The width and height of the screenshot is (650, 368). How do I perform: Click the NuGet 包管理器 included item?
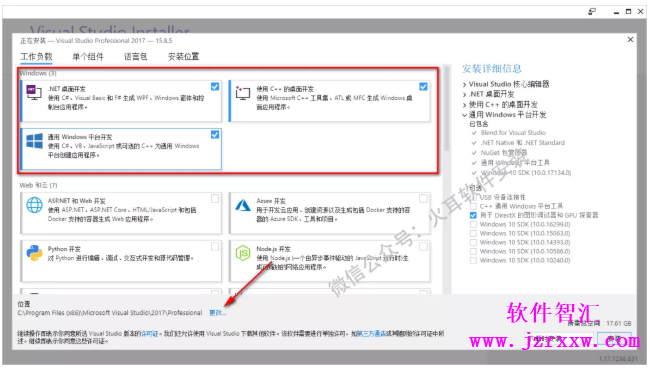pos(504,153)
